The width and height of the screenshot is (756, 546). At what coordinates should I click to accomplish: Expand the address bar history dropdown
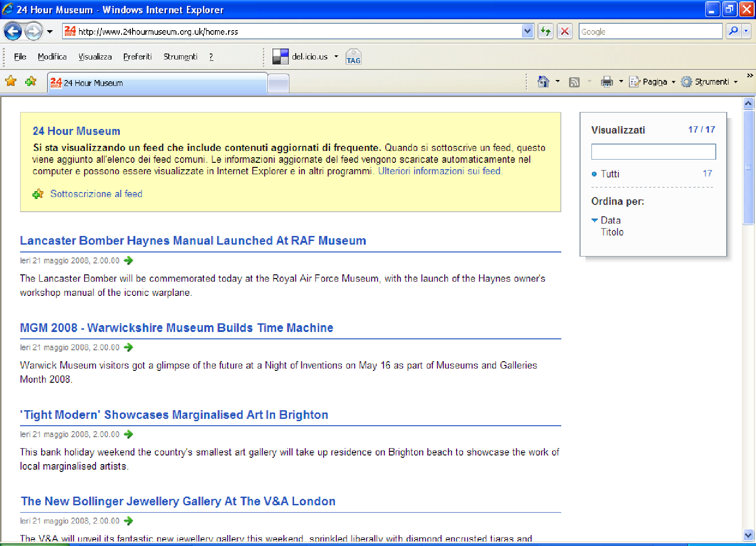pyautogui.click(x=527, y=32)
